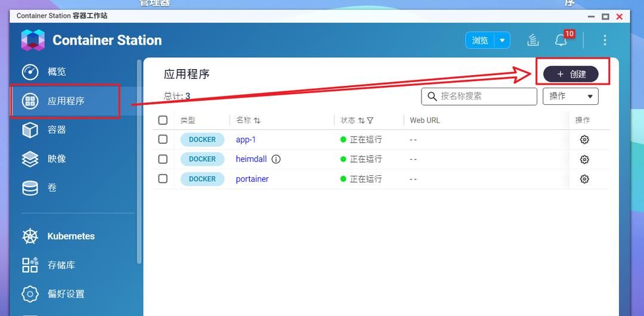This screenshot has height=316, width=644.
Task: Open the Volumes (卷) database icon
Action: click(30, 188)
